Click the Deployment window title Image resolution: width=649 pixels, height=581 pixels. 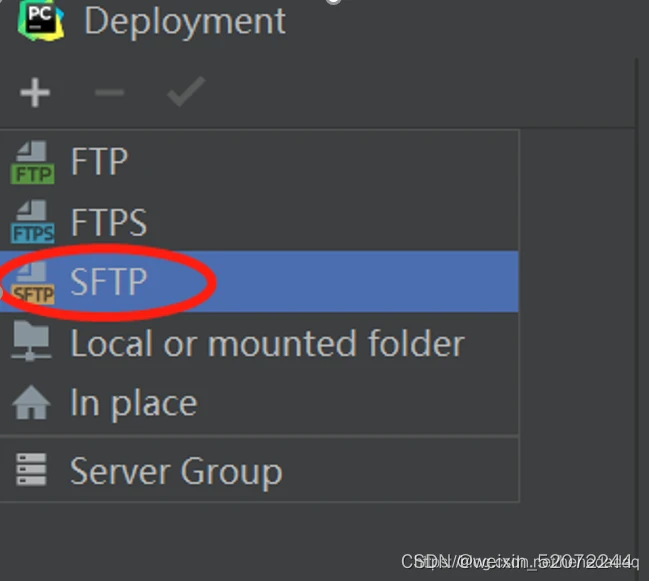tap(185, 22)
